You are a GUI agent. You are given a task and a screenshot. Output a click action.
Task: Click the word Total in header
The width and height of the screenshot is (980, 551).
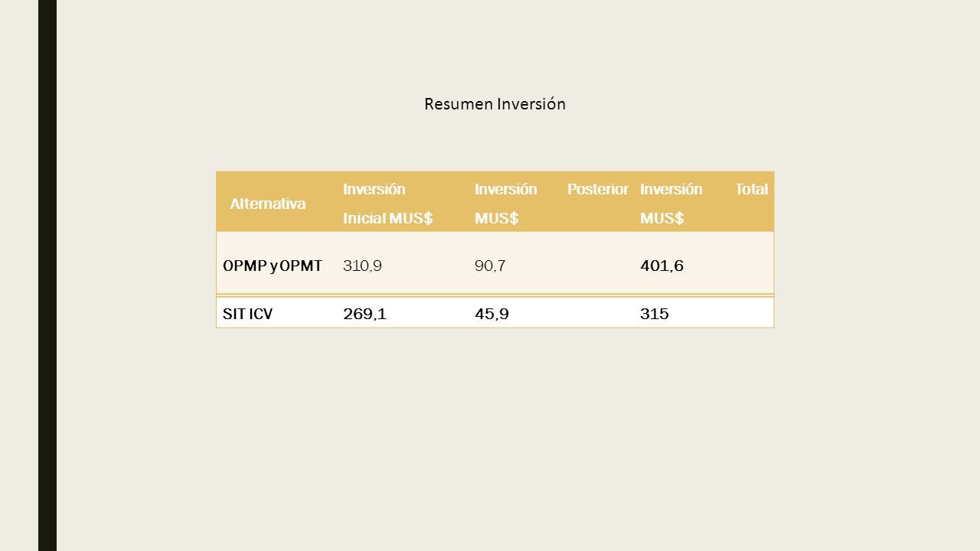pyautogui.click(x=751, y=189)
